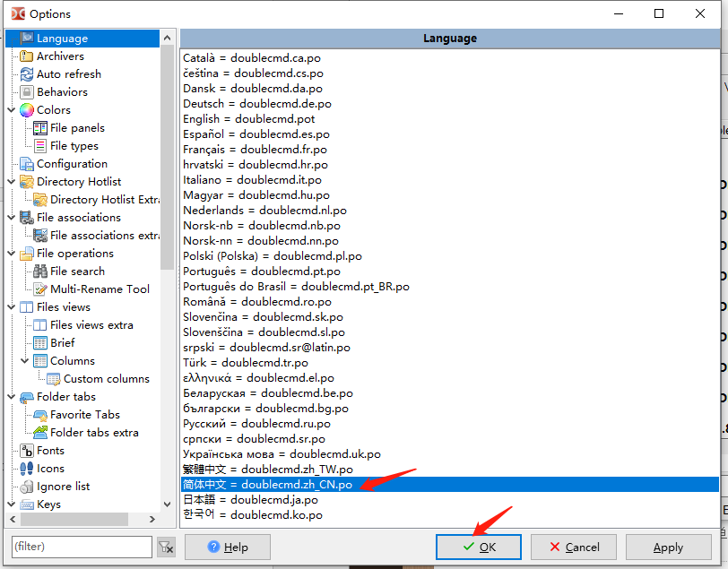Click into the filter text field

click(81, 547)
